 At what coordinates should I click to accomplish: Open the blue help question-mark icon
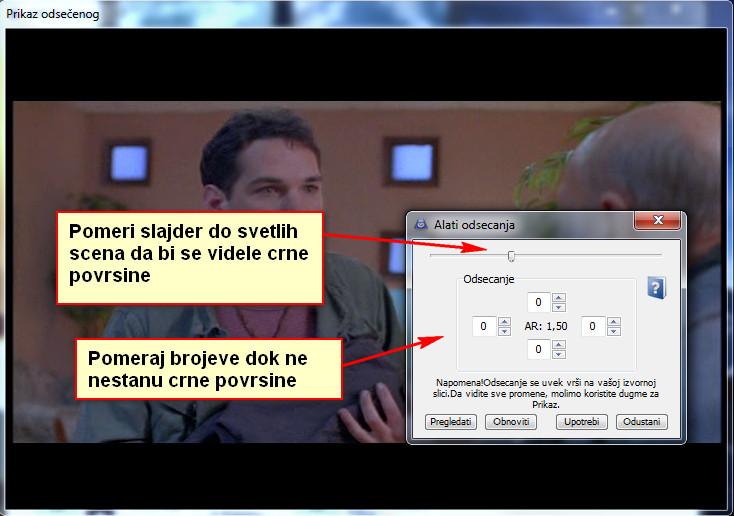coord(656,287)
